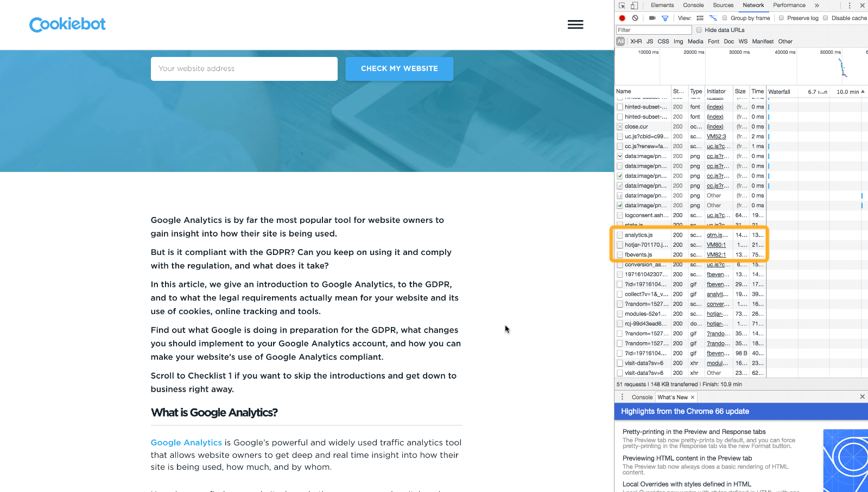Screen dimensions: 868x492
Task: Select the conversion_as request row
Action: (x=690, y=265)
